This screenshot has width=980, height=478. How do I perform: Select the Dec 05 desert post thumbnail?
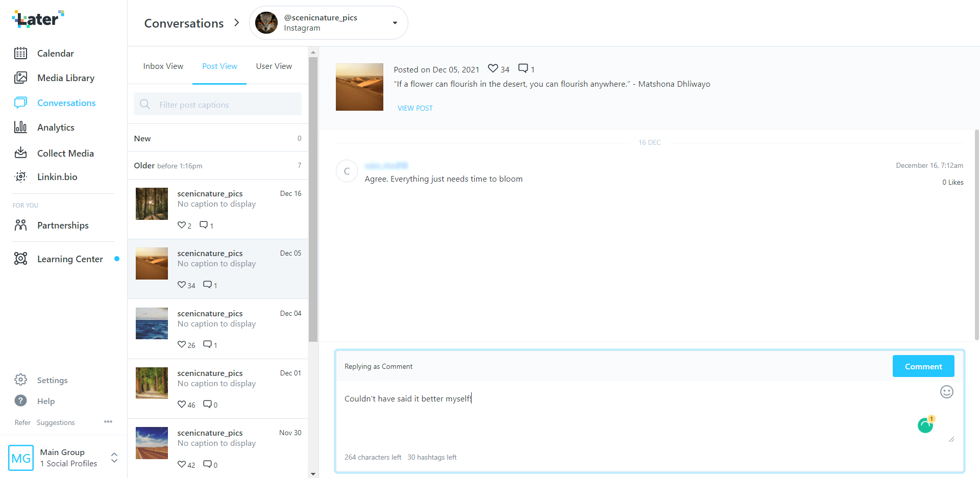152,263
